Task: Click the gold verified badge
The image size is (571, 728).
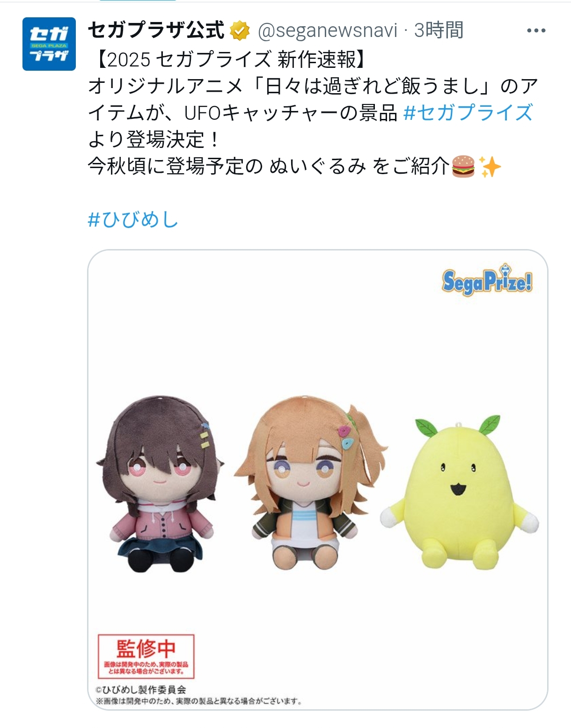Action: coord(239,30)
